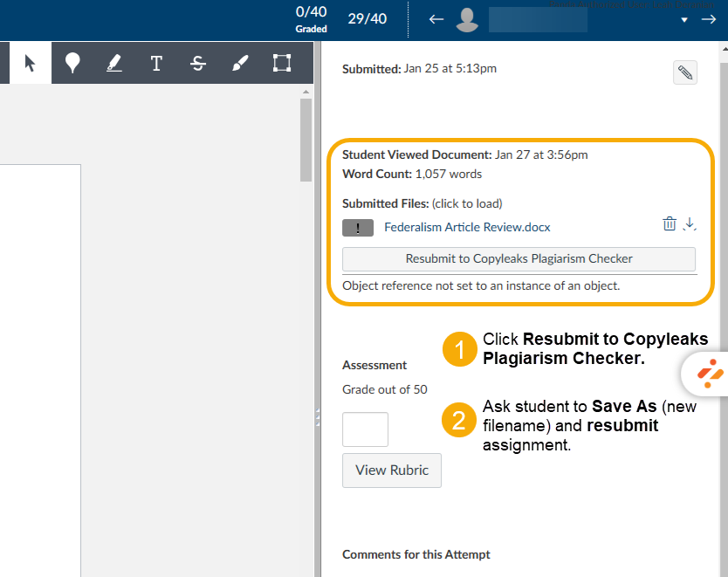The image size is (728, 577).
Task: Click the plagiarism report exclamation status icon
Action: [x=358, y=228]
